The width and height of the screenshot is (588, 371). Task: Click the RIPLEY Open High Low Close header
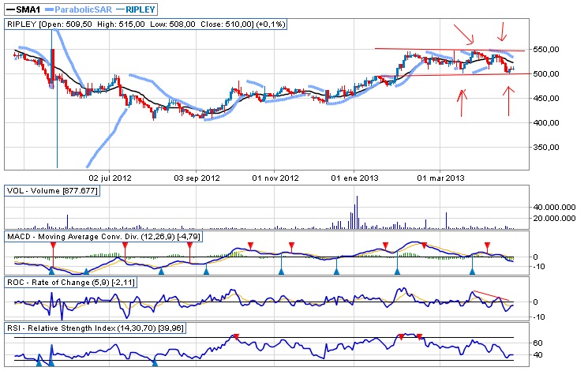click(146, 24)
